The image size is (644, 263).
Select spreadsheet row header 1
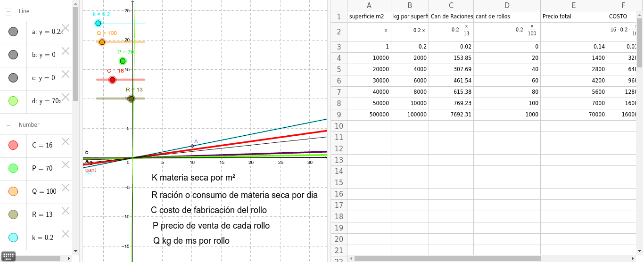coord(339,17)
